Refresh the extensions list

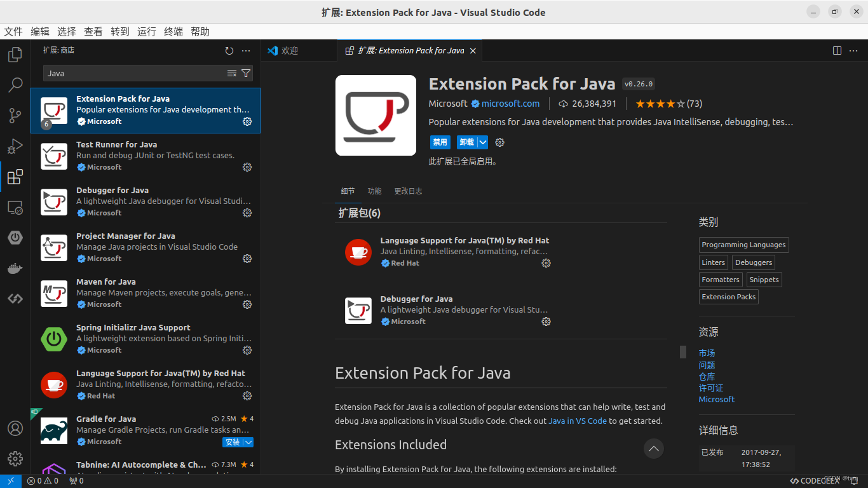tap(229, 51)
